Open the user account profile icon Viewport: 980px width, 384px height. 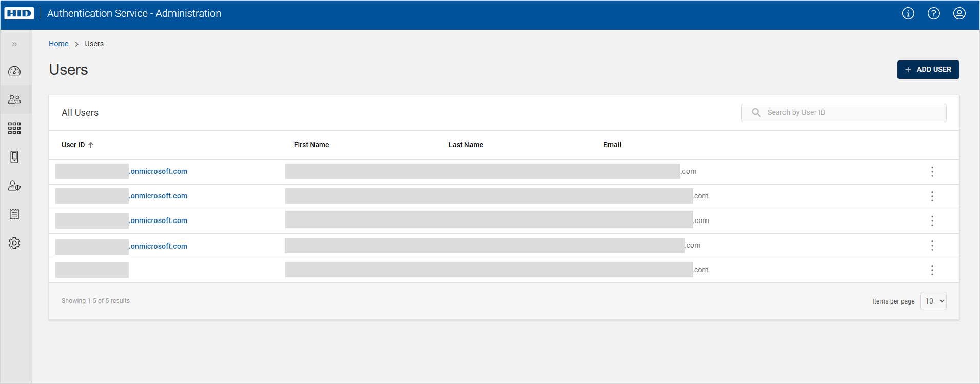click(x=959, y=13)
